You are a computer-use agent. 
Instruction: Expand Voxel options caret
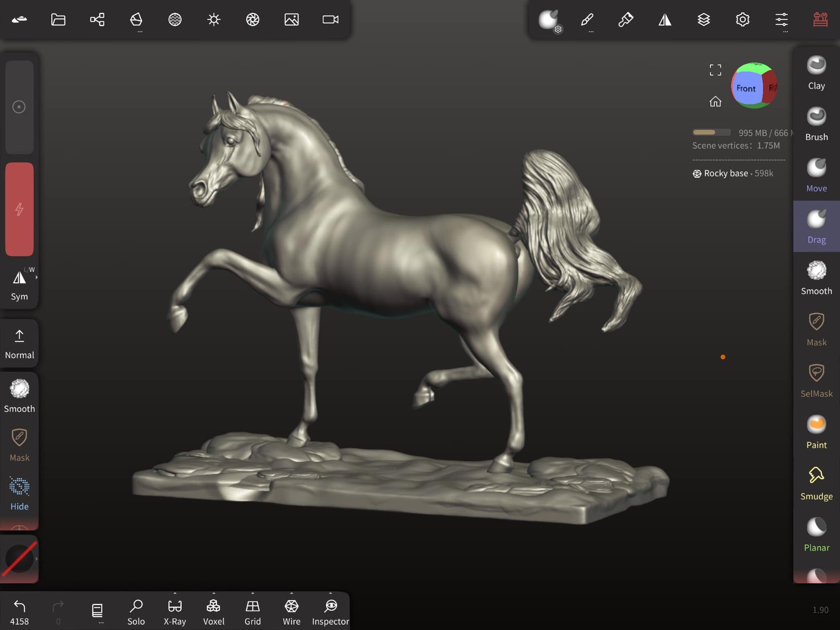click(214, 593)
